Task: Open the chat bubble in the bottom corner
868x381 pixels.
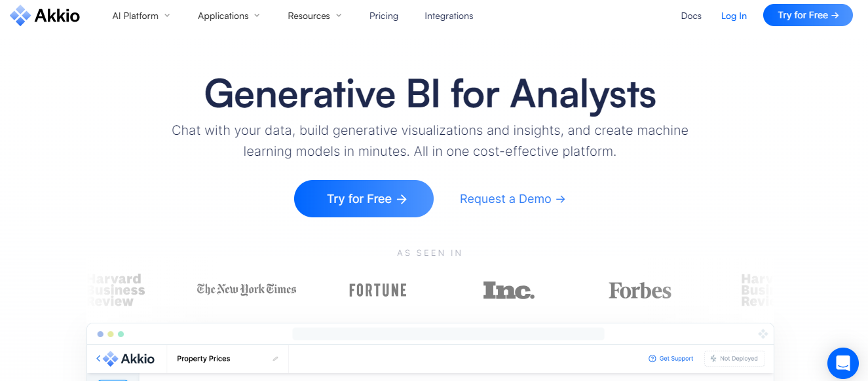Action: 842,363
